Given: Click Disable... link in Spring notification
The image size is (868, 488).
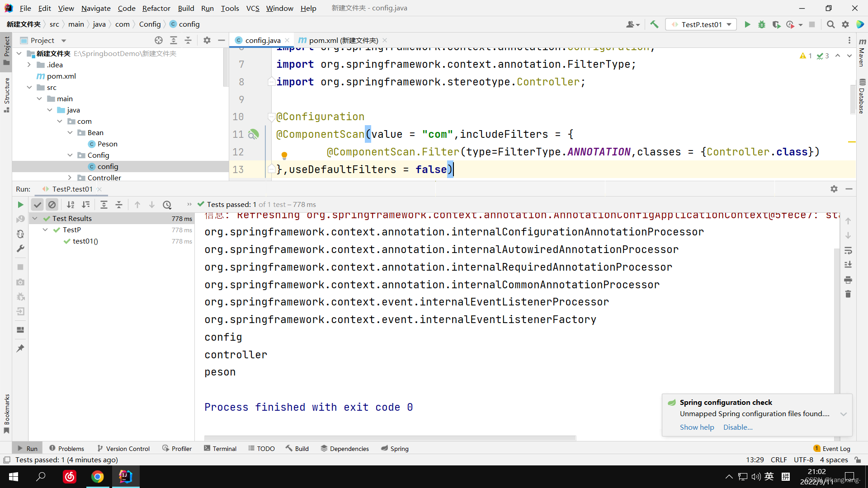Looking at the screenshot, I should [x=737, y=427].
